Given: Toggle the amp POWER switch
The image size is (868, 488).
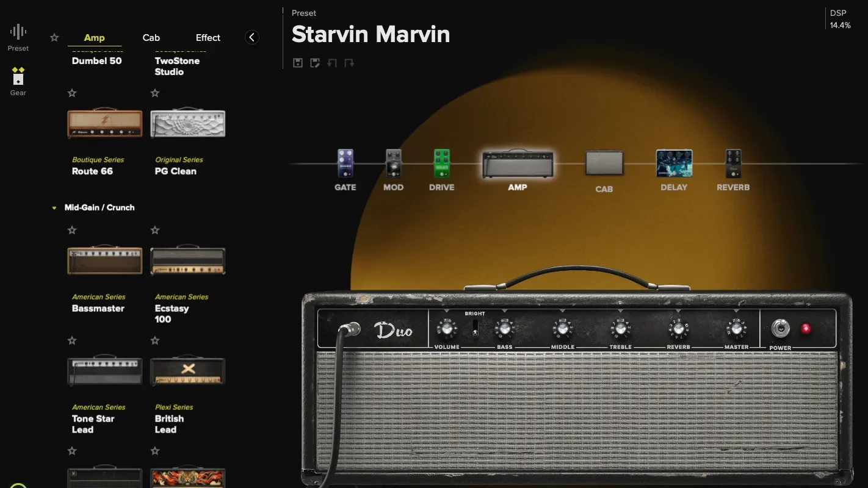Looking at the screenshot, I should click(x=780, y=329).
